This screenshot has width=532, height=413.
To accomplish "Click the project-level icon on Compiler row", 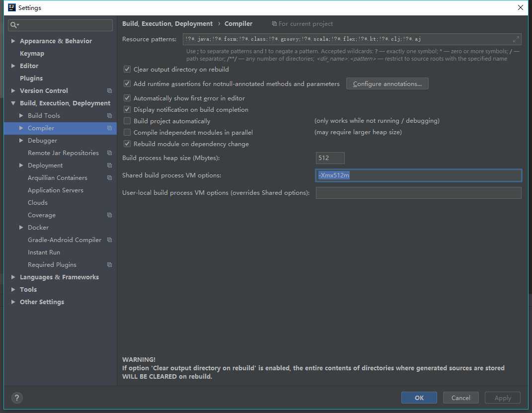I will pos(109,128).
